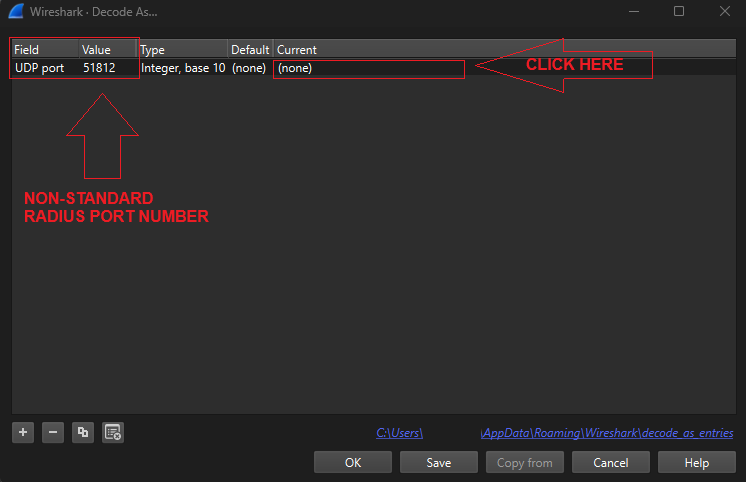
Task: Select the 51812 port value cell
Action: tap(107, 68)
